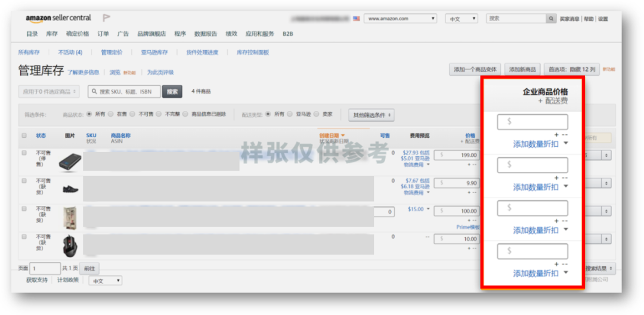Select the 亚马逊 fulfillment type radio button
Screen dimensions: 644x315
pyautogui.click(x=290, y=114)
